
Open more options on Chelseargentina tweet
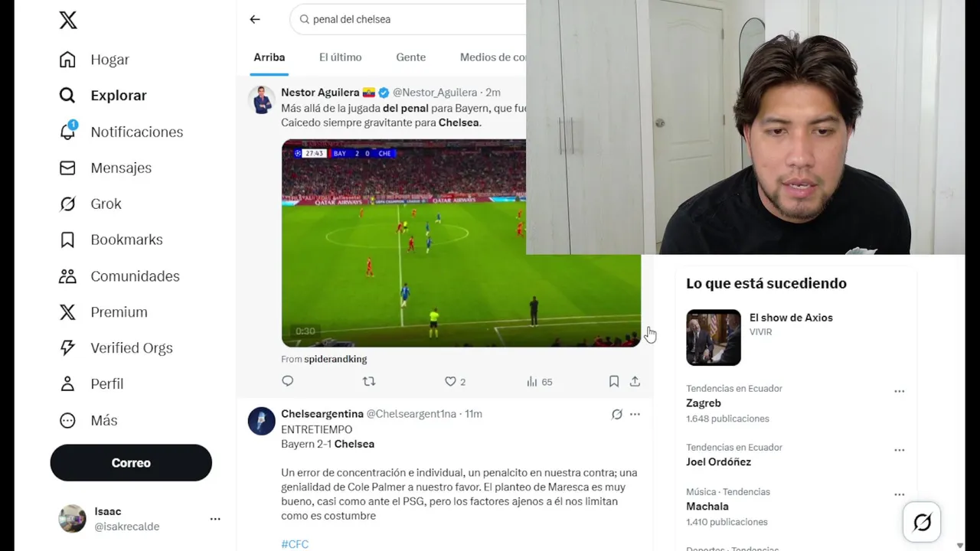[635, 414]
